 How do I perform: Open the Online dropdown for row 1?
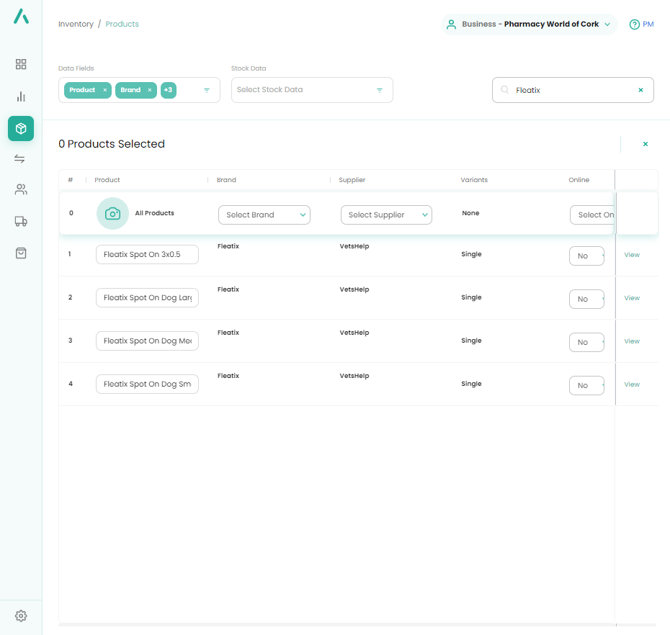pyautogui.click(x=586, y=256)
